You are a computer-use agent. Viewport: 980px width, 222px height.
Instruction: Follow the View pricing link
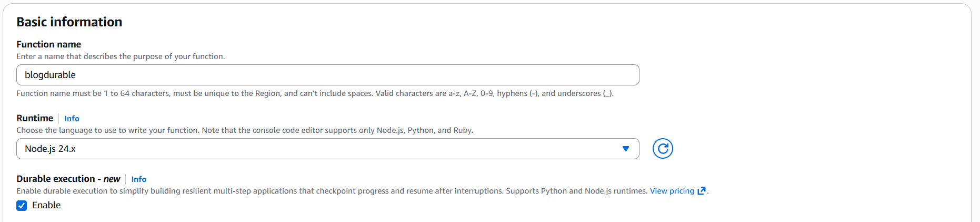(672, 191)
